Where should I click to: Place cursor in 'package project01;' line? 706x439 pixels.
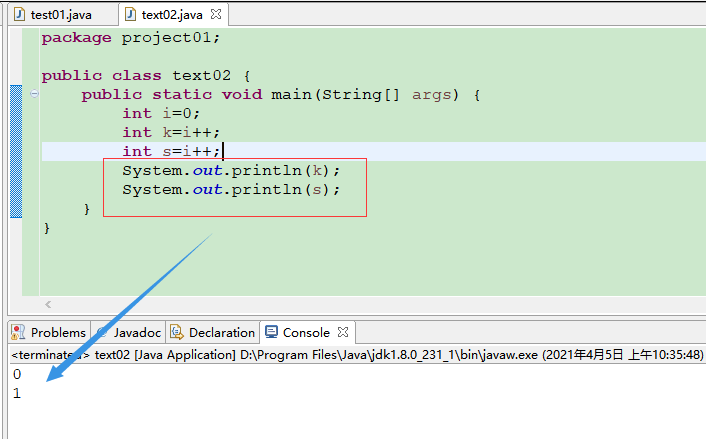coord(131,38)
